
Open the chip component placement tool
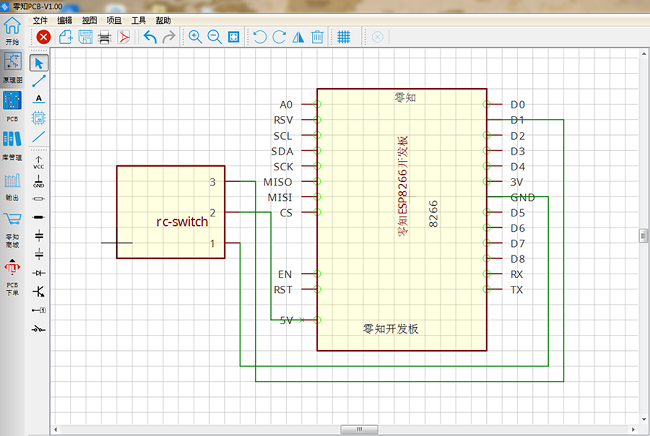39,118
